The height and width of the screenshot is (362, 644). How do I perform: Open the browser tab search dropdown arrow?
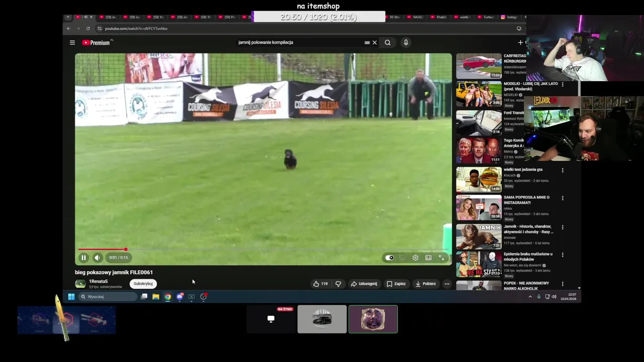point(68,17)
